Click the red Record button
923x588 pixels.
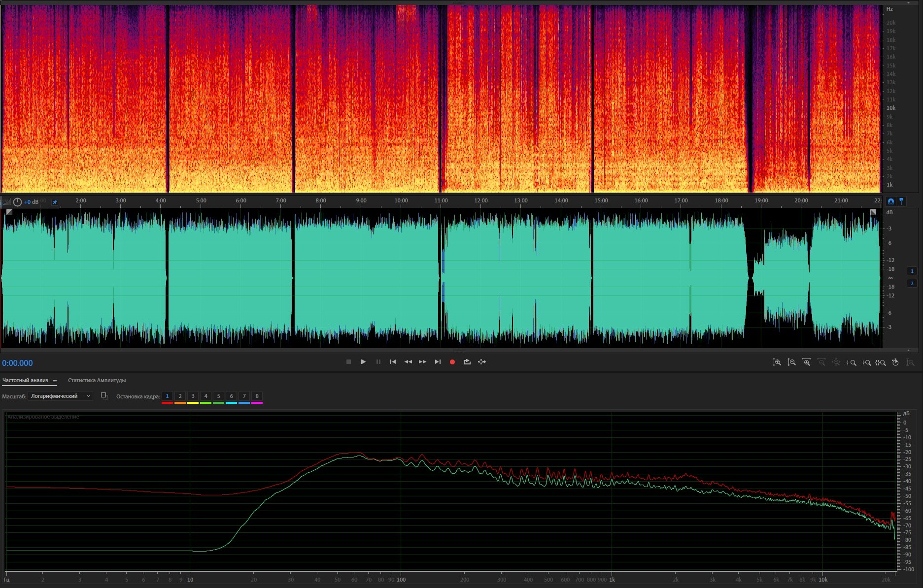pos(452,362)
